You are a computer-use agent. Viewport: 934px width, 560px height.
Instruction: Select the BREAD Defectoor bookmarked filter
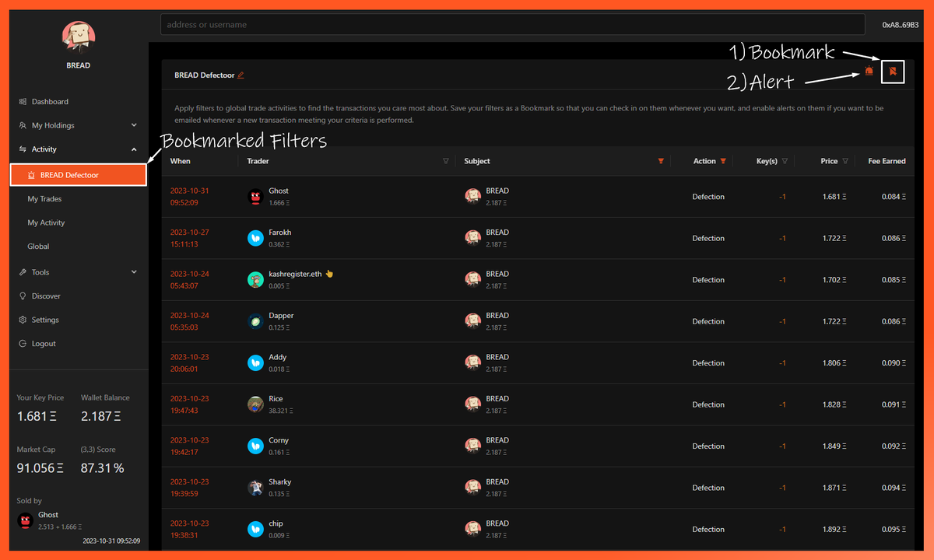[79, 175]
